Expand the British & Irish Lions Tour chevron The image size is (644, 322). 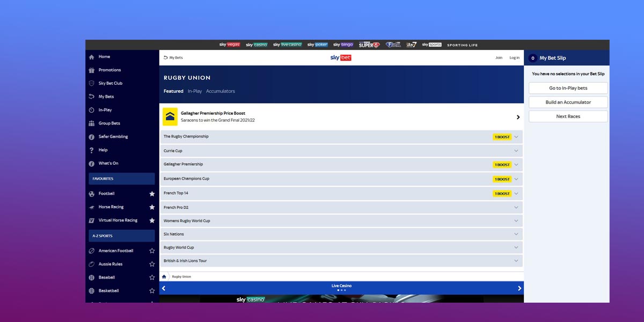pos(516,261)
